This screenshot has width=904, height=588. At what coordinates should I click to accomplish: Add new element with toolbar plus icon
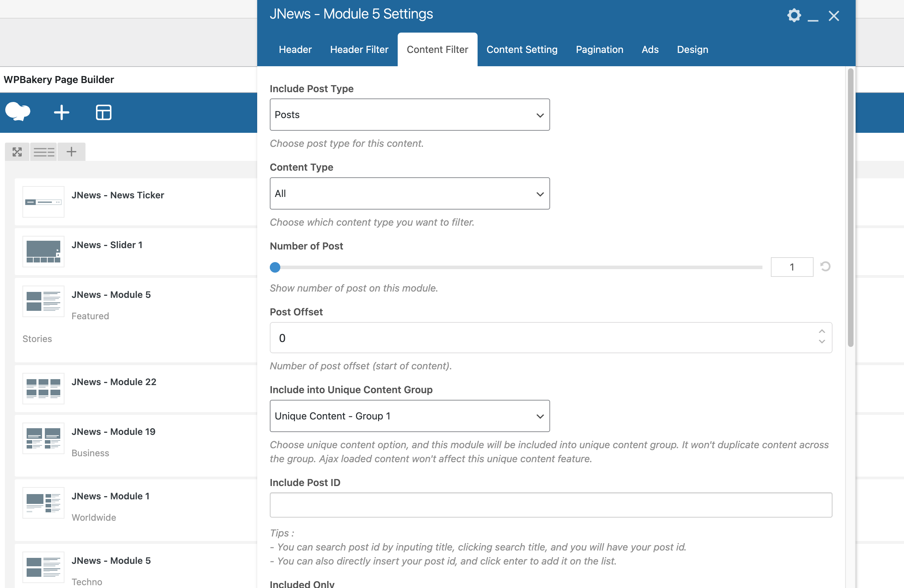tap(62, 112)
